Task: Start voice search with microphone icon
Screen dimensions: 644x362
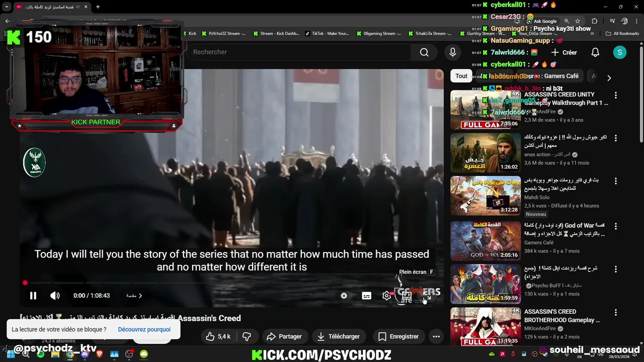Action: [453, 52]
